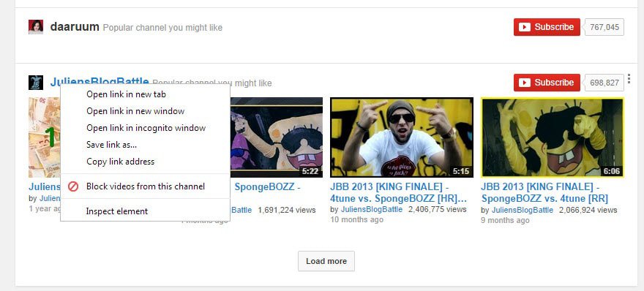The image size is (644, 291).
Task: Open the daaruum channel name link
Action: [75, 27]
